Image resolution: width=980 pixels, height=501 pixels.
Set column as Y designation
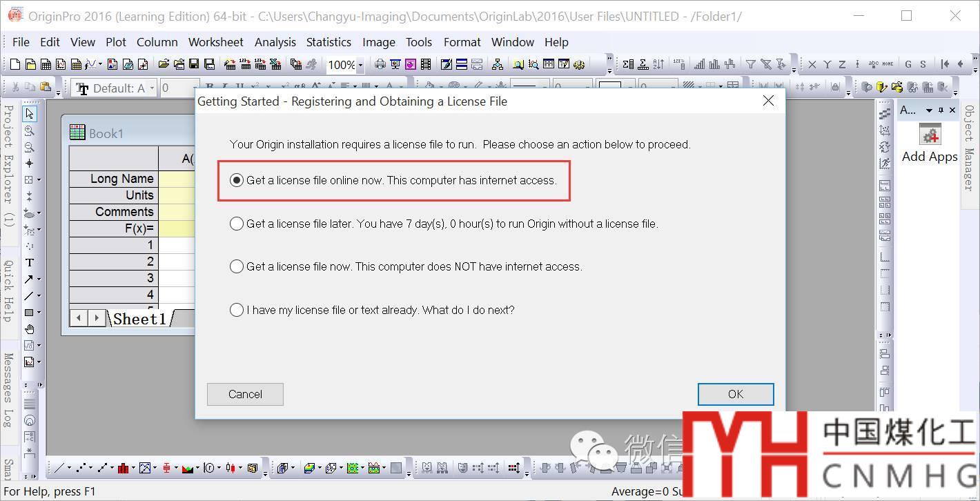[827, 64]
